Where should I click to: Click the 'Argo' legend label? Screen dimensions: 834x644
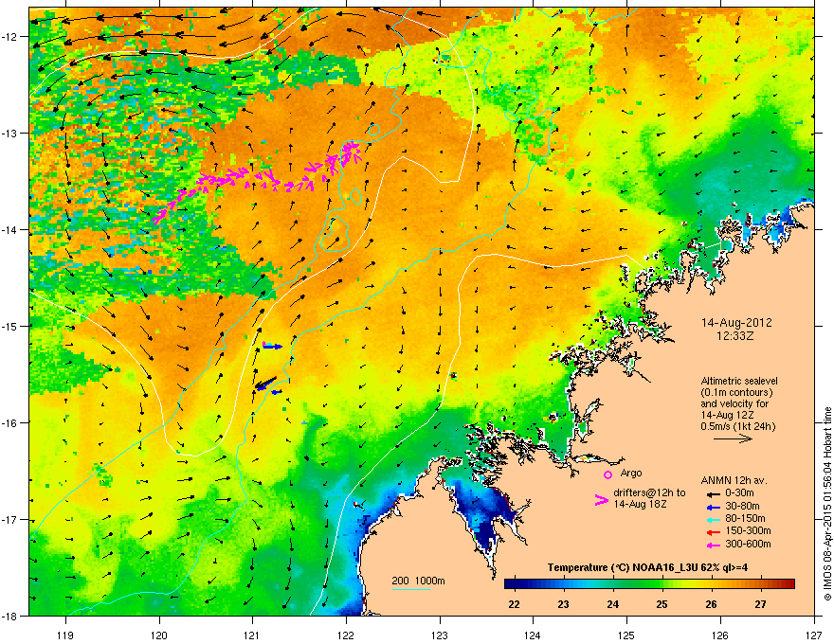pos(631,473)
